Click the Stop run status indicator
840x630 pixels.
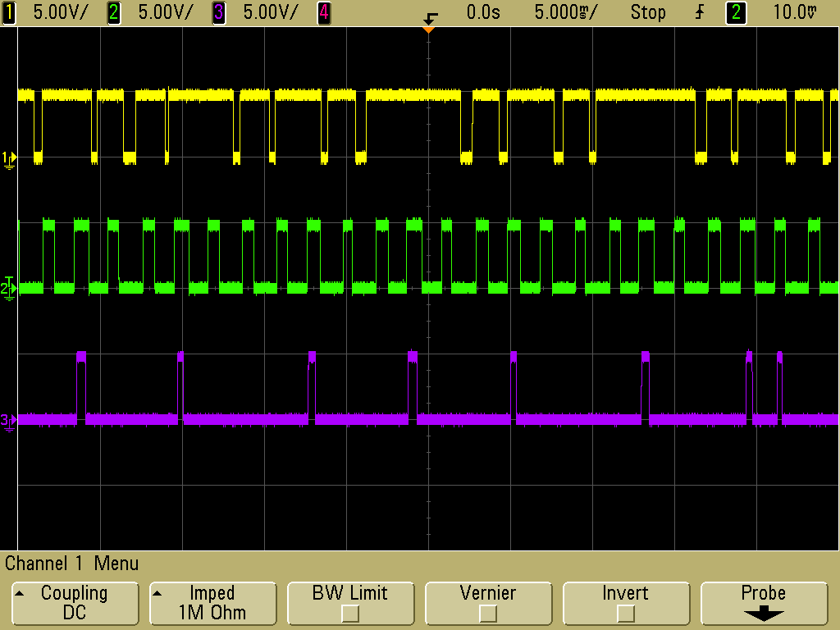[x=648, y=12]
